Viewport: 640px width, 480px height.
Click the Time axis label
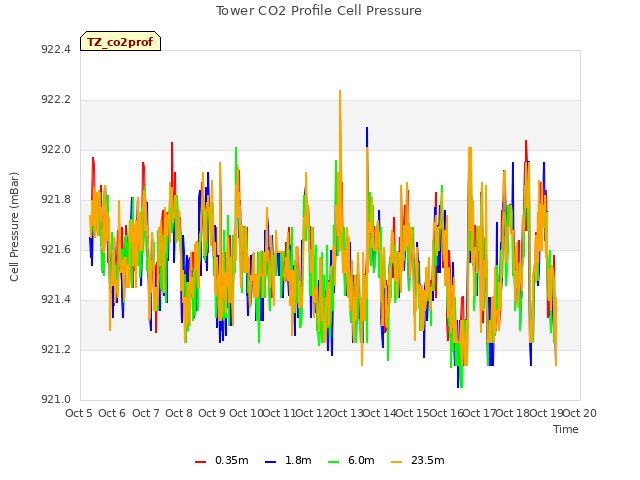coord(566,429)
